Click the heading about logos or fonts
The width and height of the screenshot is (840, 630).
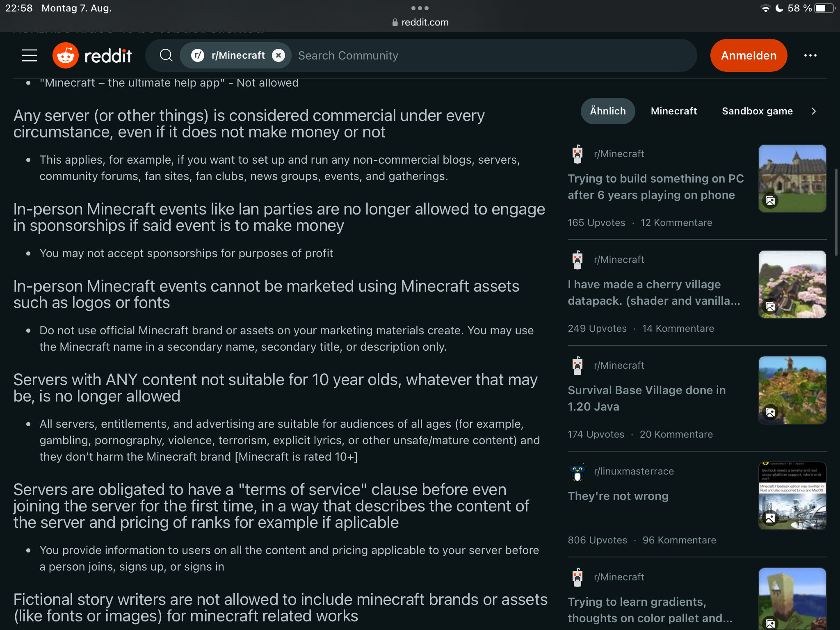[x=266, y=294]
